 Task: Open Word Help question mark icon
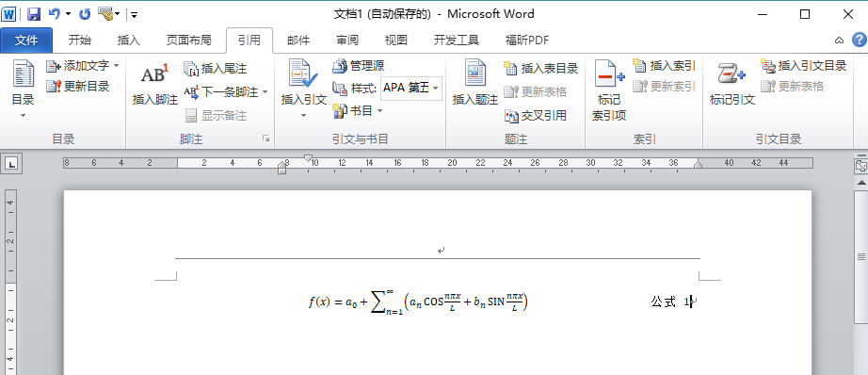pyautogui.click(x=859, y=40)
